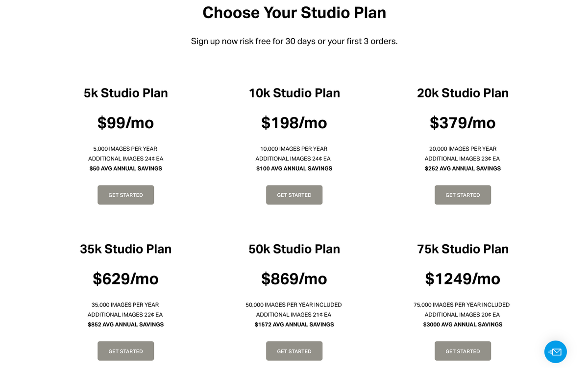Click Get Started under 10k Studio Plan
588x368 pixels.
[294, 195]
